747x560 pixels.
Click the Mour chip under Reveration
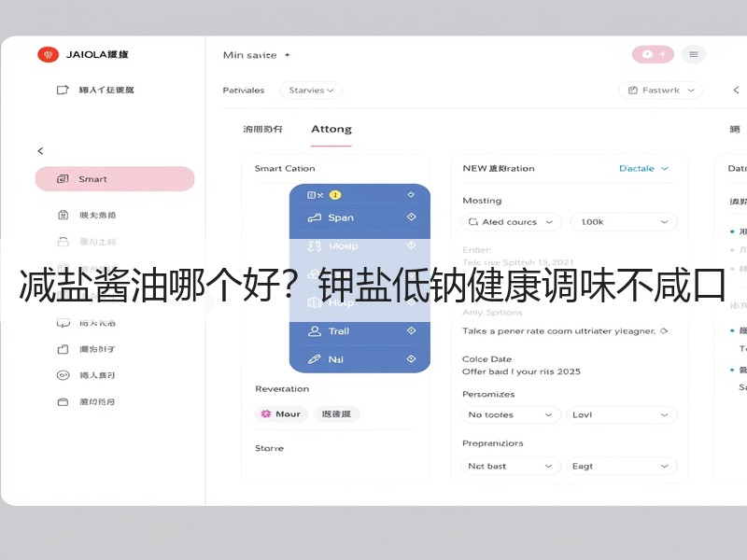pyautogui.click(x=282, y=413)
